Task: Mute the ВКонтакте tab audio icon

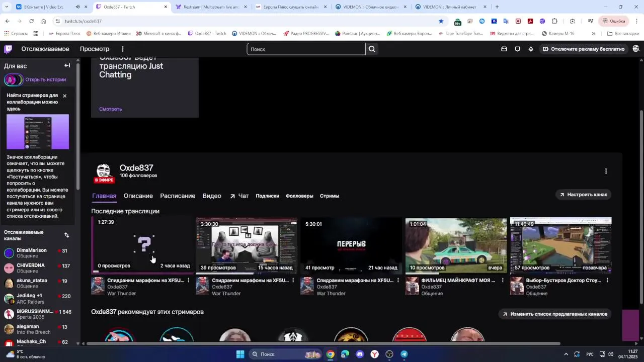Action: click(77, 7)
